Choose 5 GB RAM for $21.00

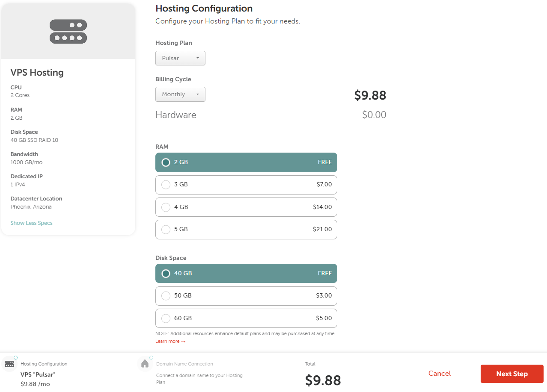246,230
